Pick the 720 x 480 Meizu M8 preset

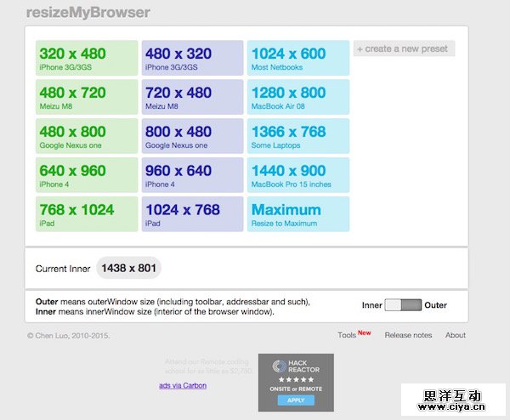[192, 97]
